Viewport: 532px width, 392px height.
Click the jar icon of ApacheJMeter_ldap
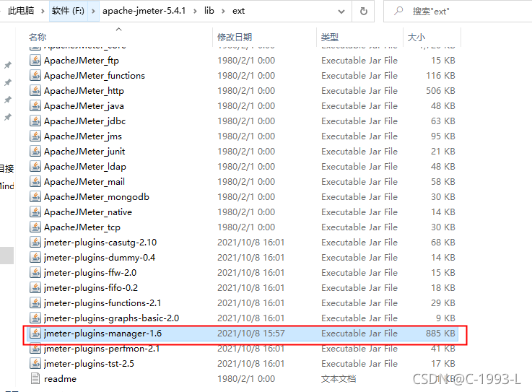[x=35, y=166]
